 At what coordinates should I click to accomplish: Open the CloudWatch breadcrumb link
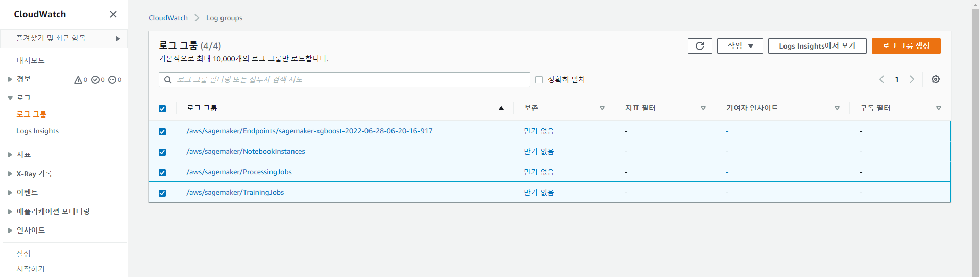click(168, 18)
